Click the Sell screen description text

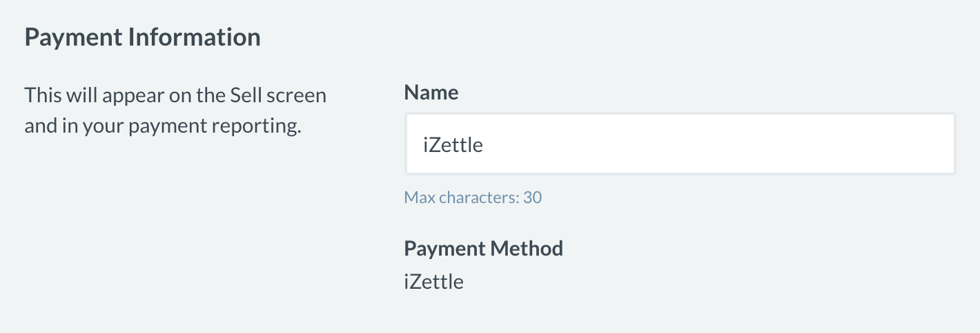click(x=175, y=111)
